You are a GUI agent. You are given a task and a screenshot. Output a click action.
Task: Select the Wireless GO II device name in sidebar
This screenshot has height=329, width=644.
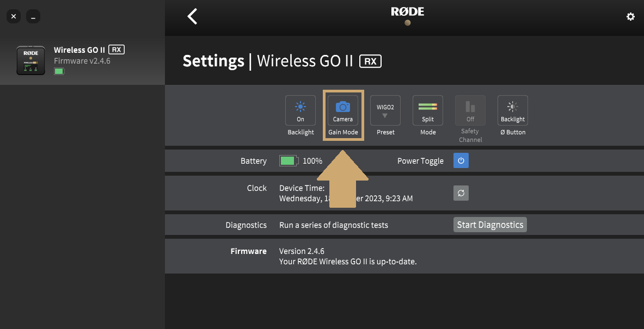(x=79, y=50)
